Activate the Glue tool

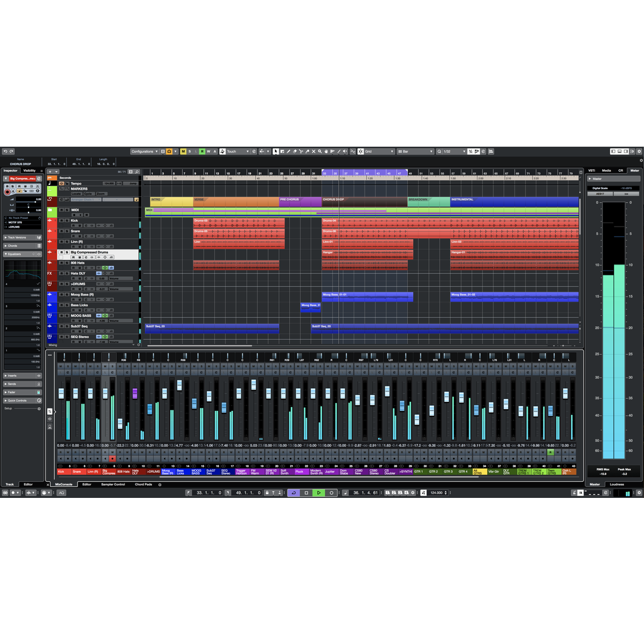[x=308, y=151]
